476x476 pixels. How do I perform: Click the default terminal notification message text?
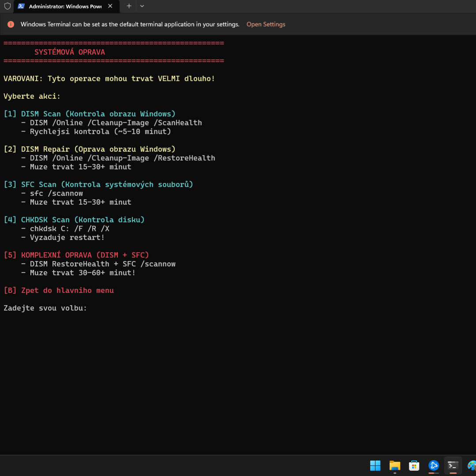click(x=130, y=24)
